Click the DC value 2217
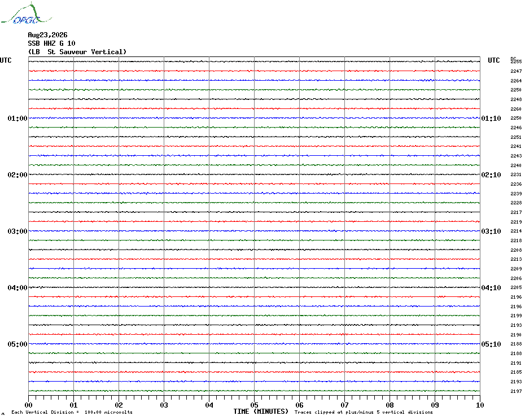 (x=516, y=212)
